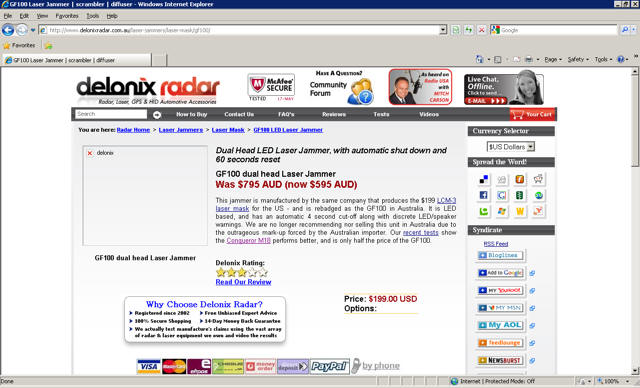Screen dimensions: 640x388
Task: Go back with the browser Back arrow
Action: (x=8, y=30)
